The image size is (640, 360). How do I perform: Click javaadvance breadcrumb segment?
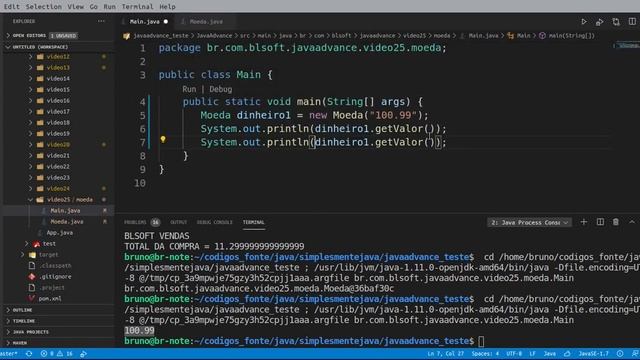(x=377, y=36)
